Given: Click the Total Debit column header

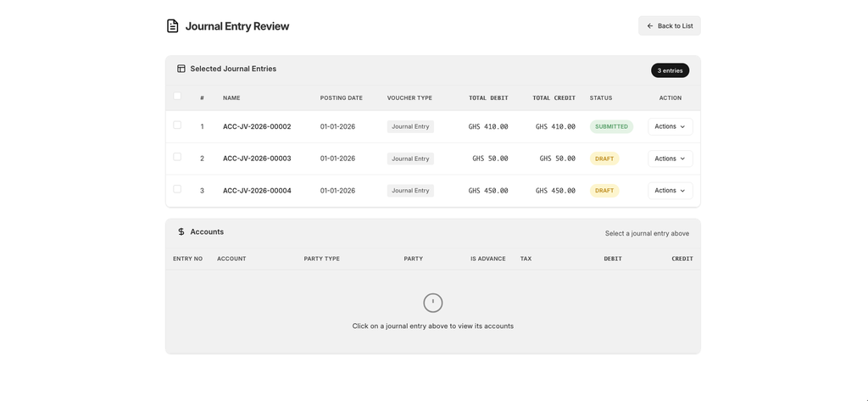Looking at the screenshot, I should pyautogui.click(x=488, y=98).
